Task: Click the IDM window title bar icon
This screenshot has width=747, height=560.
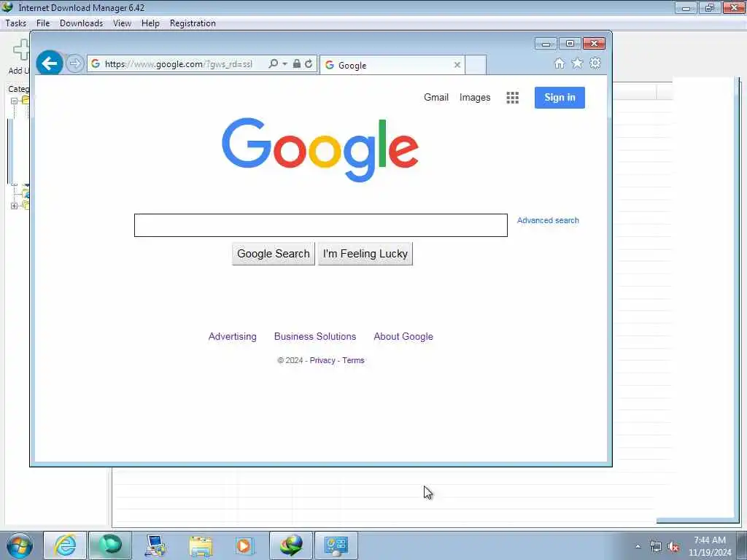Action: (7, 7)
